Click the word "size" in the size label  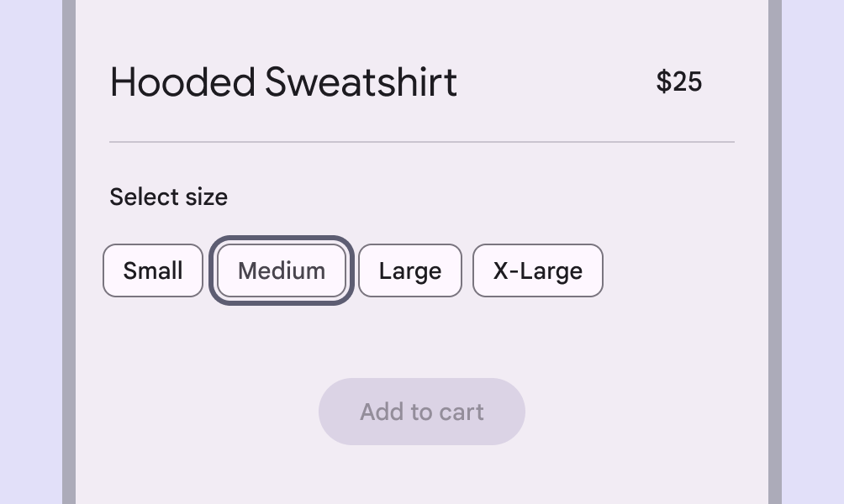[208, 197]
